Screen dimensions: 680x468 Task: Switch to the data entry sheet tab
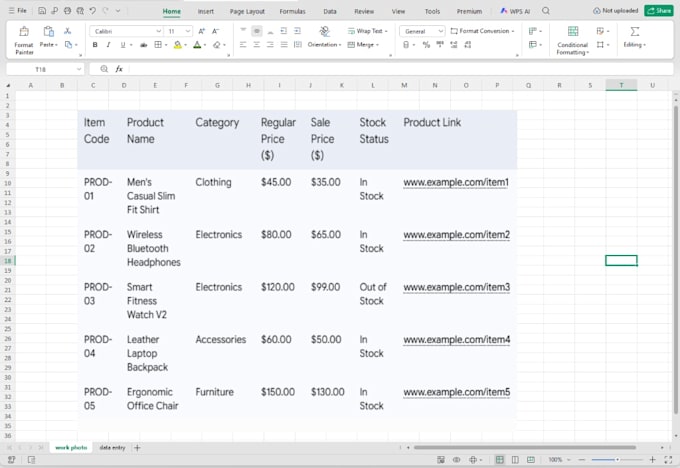112,448
